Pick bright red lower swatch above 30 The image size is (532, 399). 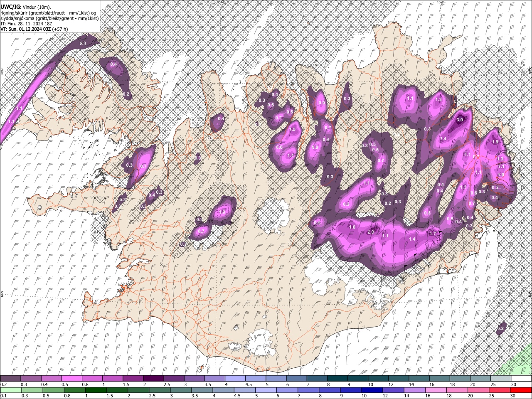[x=521, y=390]
